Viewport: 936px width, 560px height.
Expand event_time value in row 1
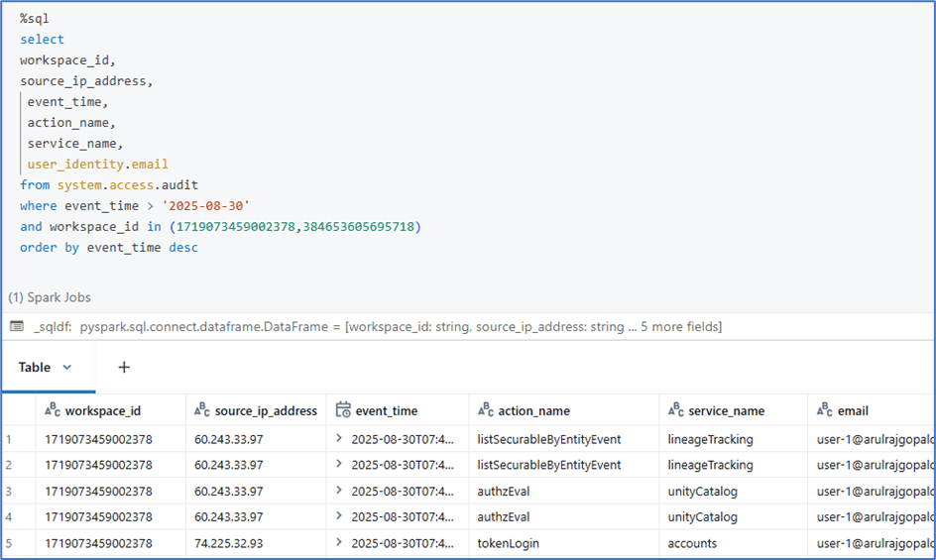339,439
